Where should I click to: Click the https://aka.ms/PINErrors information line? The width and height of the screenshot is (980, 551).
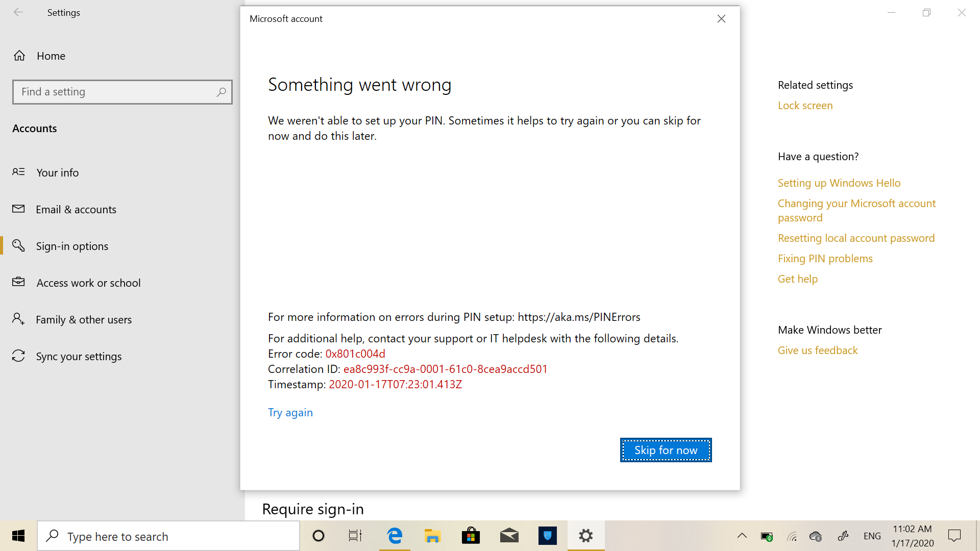(454, 317)
